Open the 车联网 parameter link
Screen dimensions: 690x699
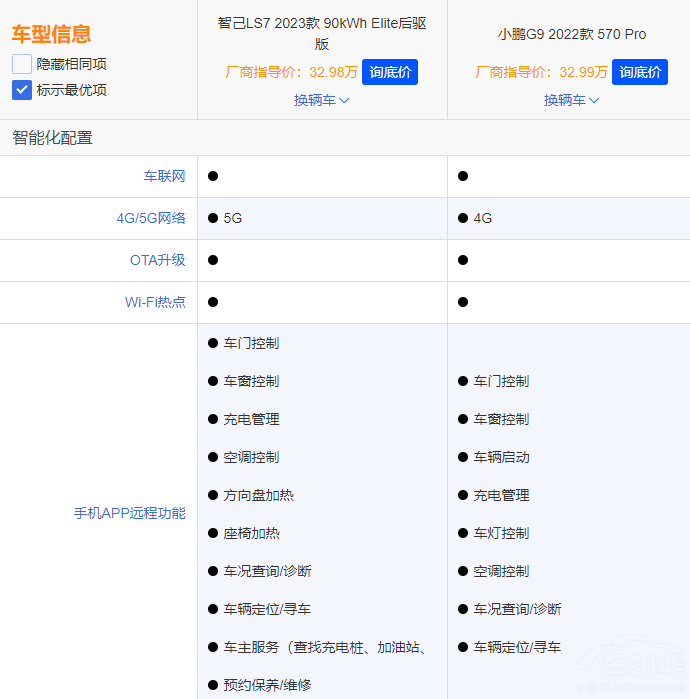tap(164, 176)
